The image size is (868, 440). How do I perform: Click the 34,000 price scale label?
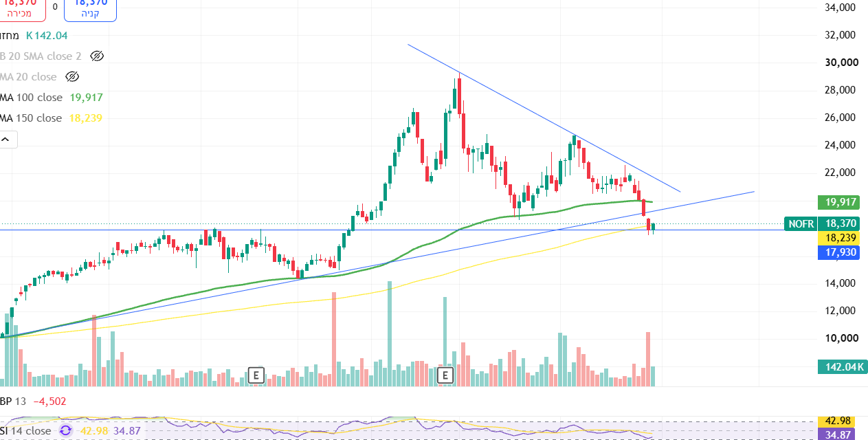840,8
